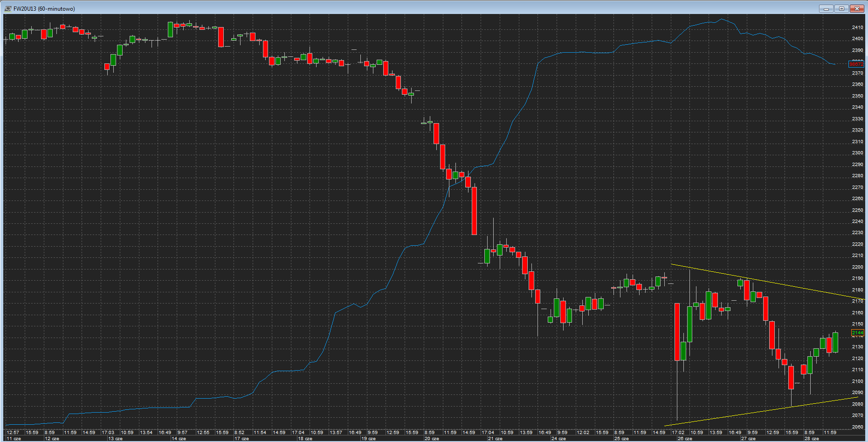Click the blue indicator line at its peak
This screenshot has width=868, height=442.
pyautogui.click(x=722, y=20)
